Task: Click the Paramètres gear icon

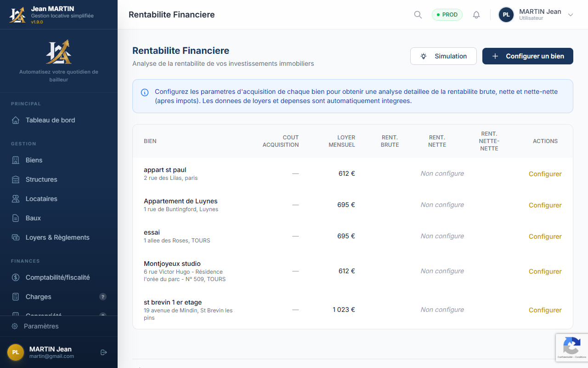Action: 16,326
